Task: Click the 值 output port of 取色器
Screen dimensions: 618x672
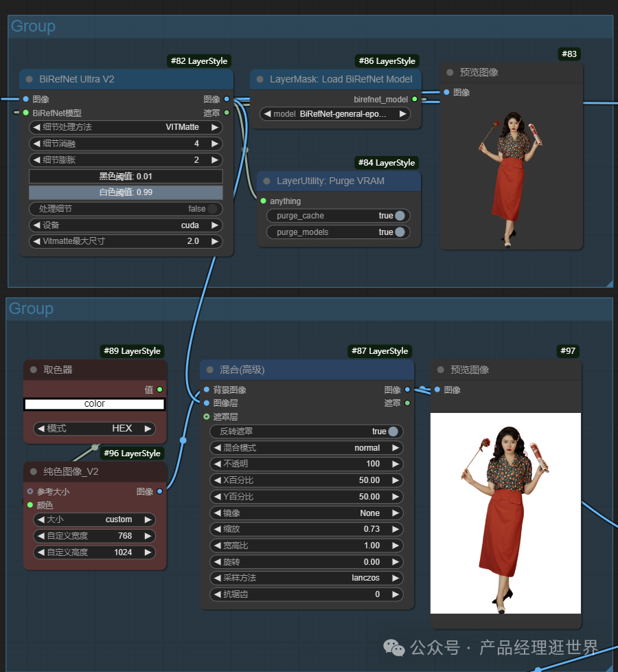Action: (x=160, y=390)
